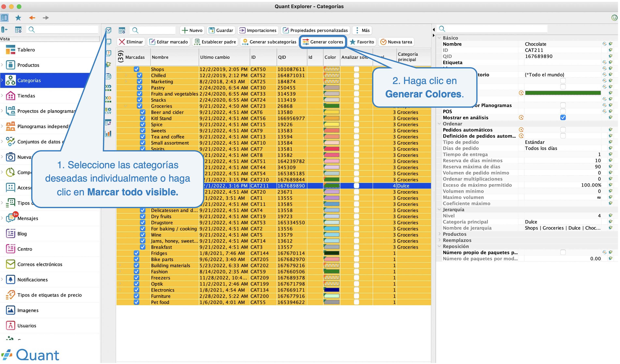Uncheck the Marcadas checkbox for Shops row
The width and height of the screenshot is (620, 364).
(137, 69)
